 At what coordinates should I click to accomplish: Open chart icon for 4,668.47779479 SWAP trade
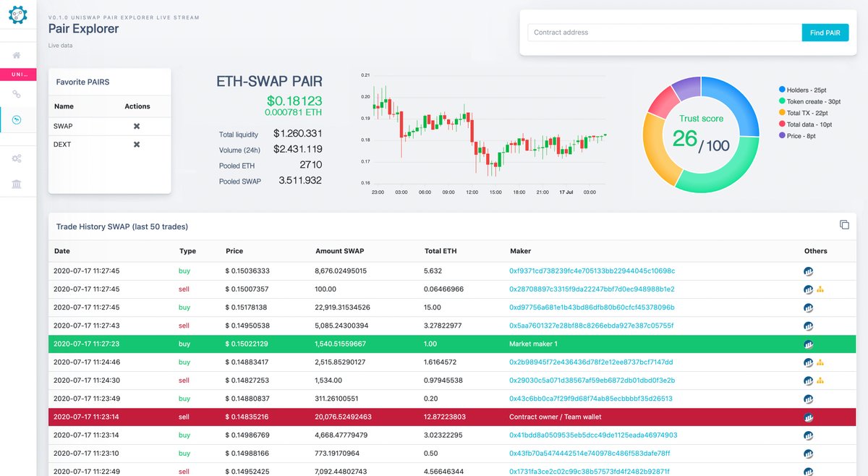pos(809,435)
